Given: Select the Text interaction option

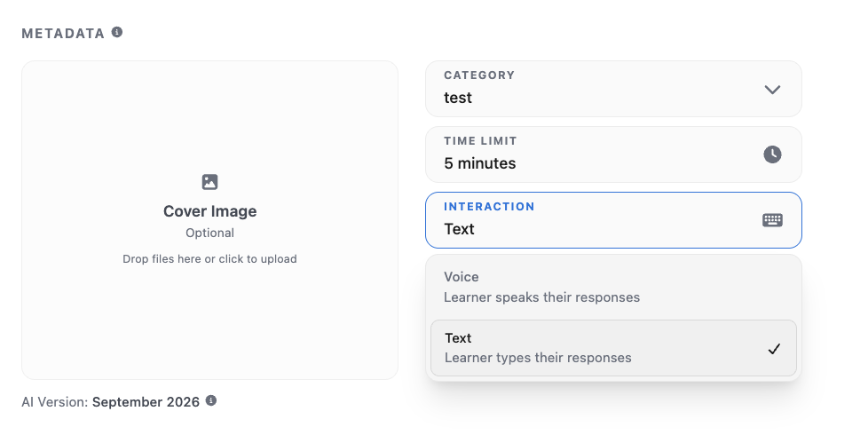Looking at the screenshot, I should tap(613, 348).
